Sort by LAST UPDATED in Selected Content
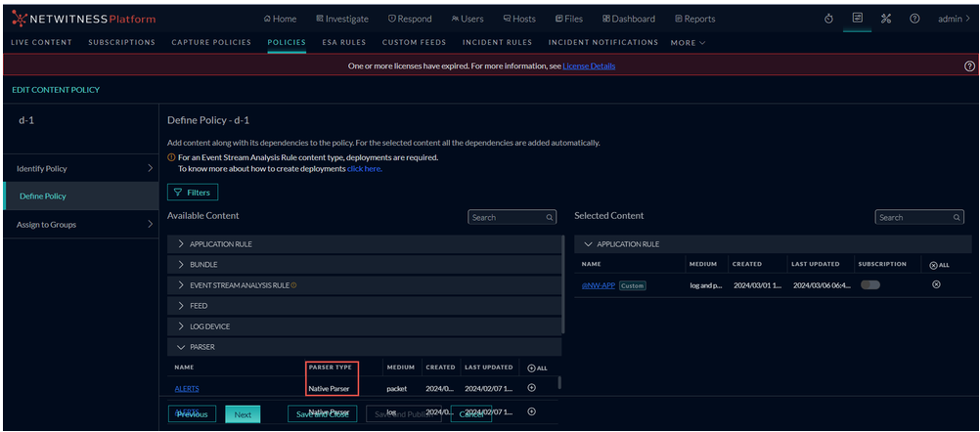Image resolution: width=980 pixels, height=432 pixels. point(815,264)
